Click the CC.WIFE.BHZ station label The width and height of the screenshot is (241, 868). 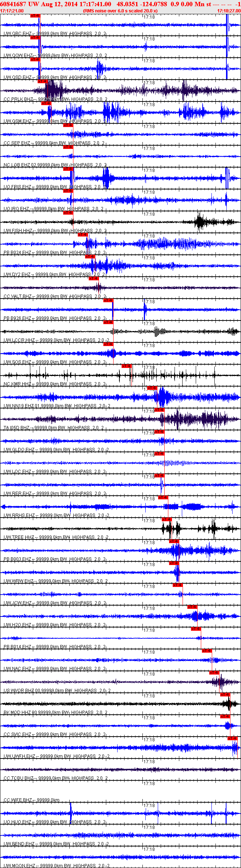[x=18, y=800]
